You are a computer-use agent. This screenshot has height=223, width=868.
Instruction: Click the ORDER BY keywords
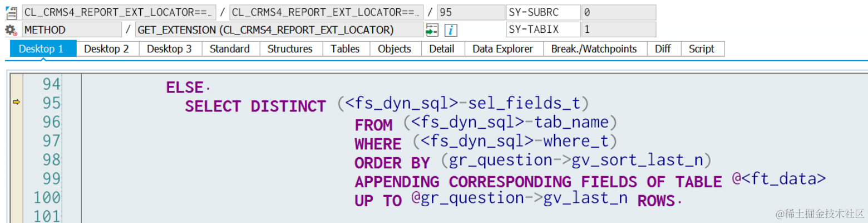coord(392,163)
